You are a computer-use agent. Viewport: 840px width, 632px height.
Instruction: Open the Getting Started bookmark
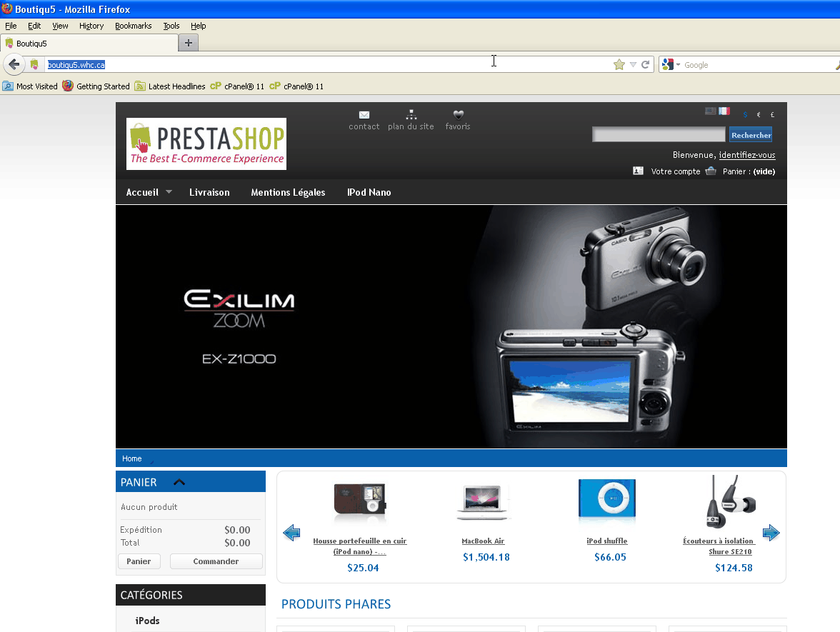point(96,86)
